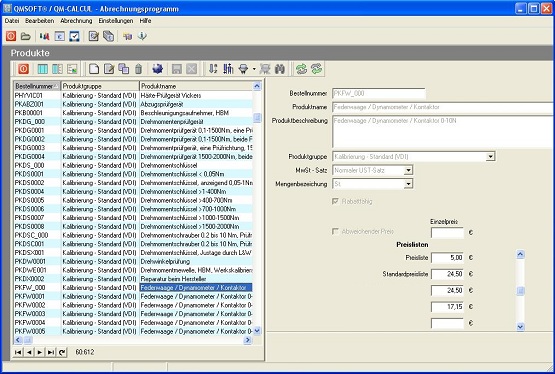Click the Preisliste 5,00 price field
The height and width of the screenshot is (374, 555).
coord(447,258)
